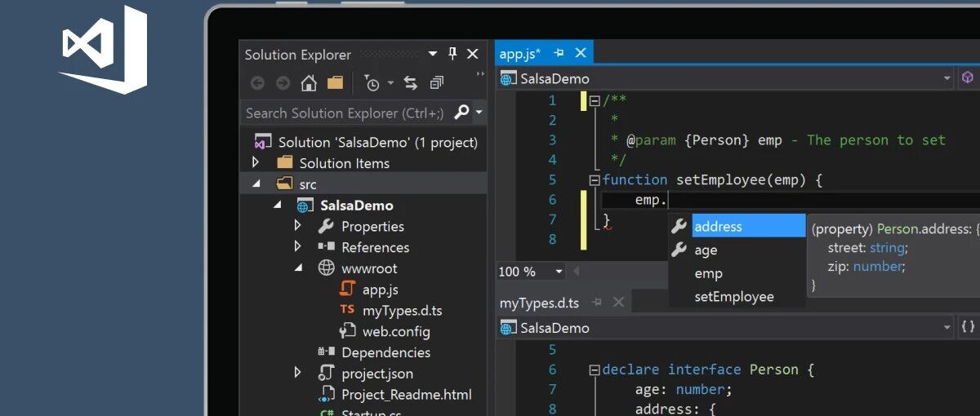Click the TS icon beside myTypes.d.ts
Image resolution: width=980 pixels, height=416 pixels.
click(x=347, y=310)
